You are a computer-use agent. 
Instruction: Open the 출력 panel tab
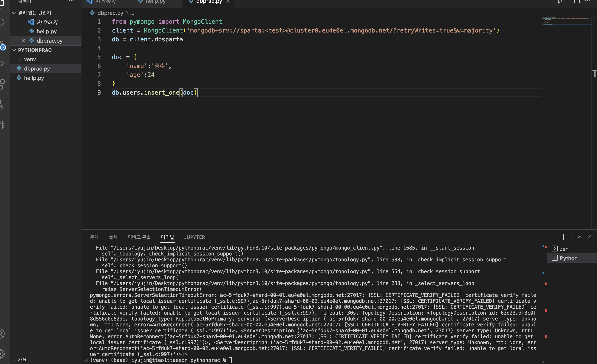113,237
